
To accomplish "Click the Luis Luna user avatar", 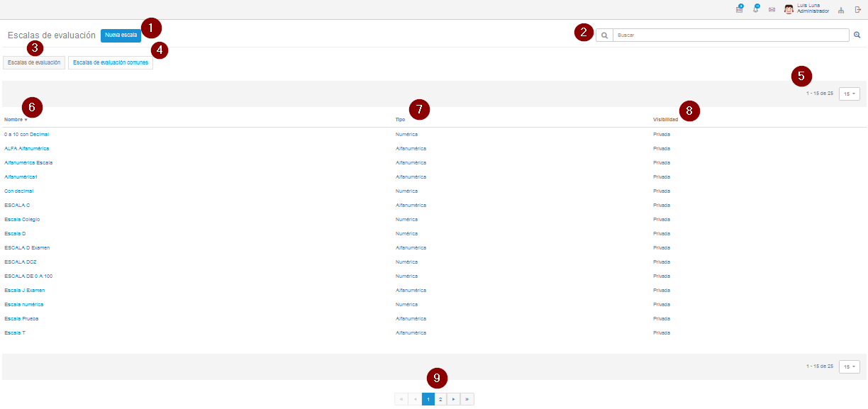I will click(788, 9).
